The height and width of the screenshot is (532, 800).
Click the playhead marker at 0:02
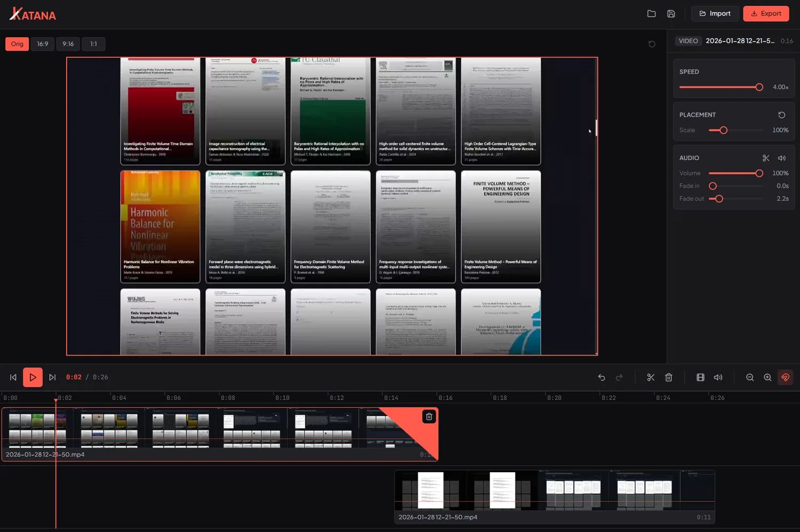coord(56,399)
